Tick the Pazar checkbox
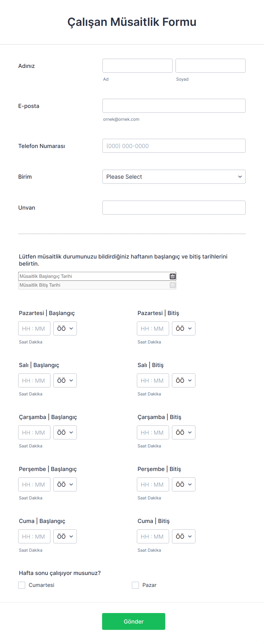 coord(135,585)
